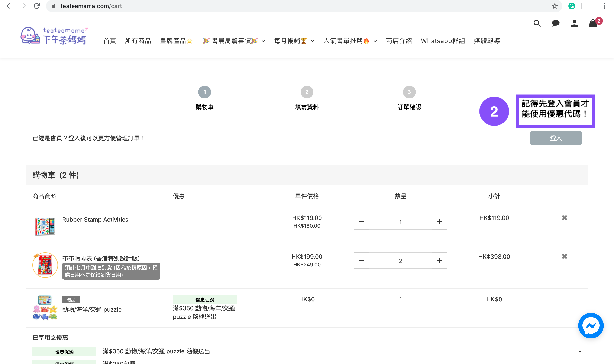Open Messenger chat floating button
The image size is (614, 364).
click(591, 325)
